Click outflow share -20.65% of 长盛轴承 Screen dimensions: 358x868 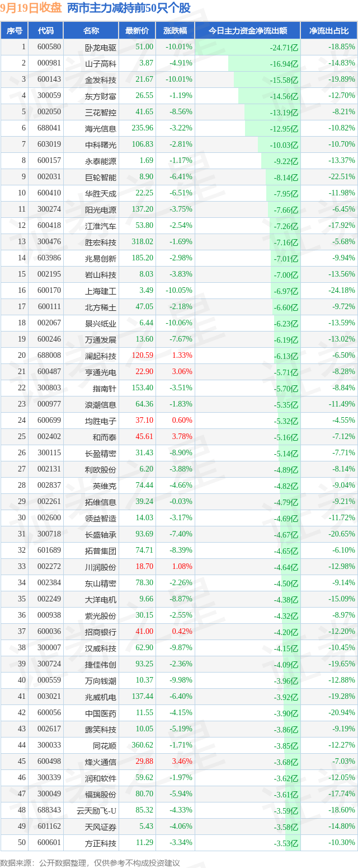pos(342,534)
